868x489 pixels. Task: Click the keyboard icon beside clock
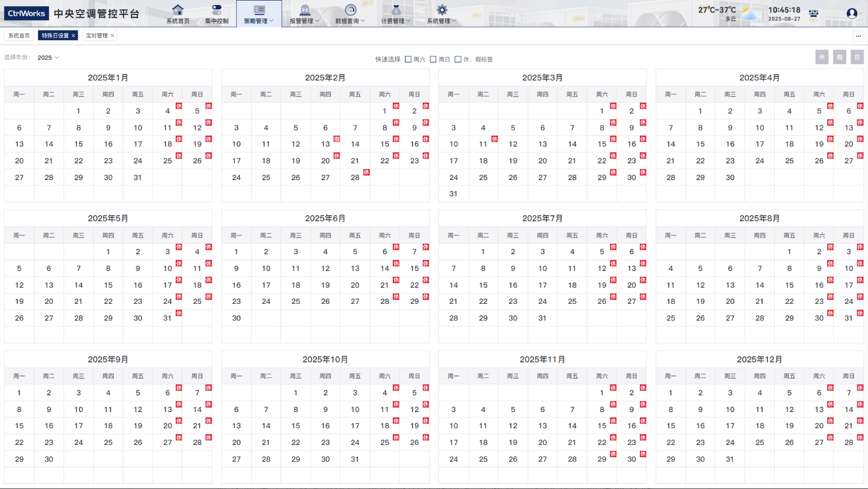[x=814, y=13]
